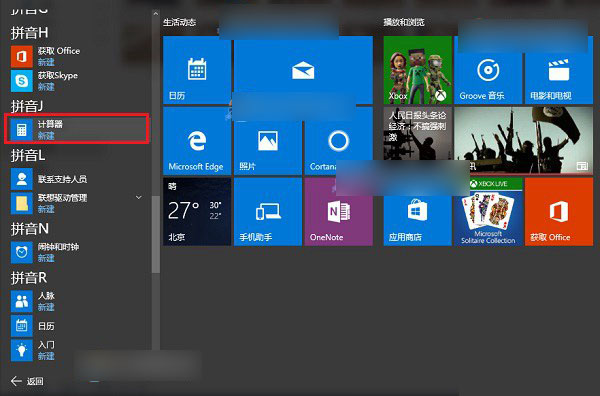The width and height of the screenshot is (600, 396).
Task: Open the 日历 icon in the app list
Action: coord(21,326)
